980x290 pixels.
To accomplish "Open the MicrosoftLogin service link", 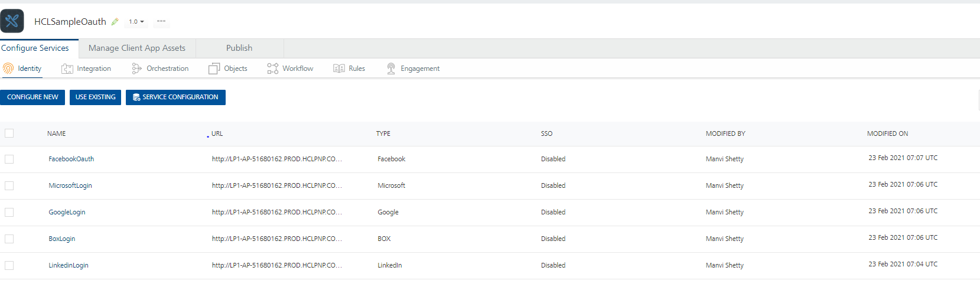I will [x=70, y=185].
